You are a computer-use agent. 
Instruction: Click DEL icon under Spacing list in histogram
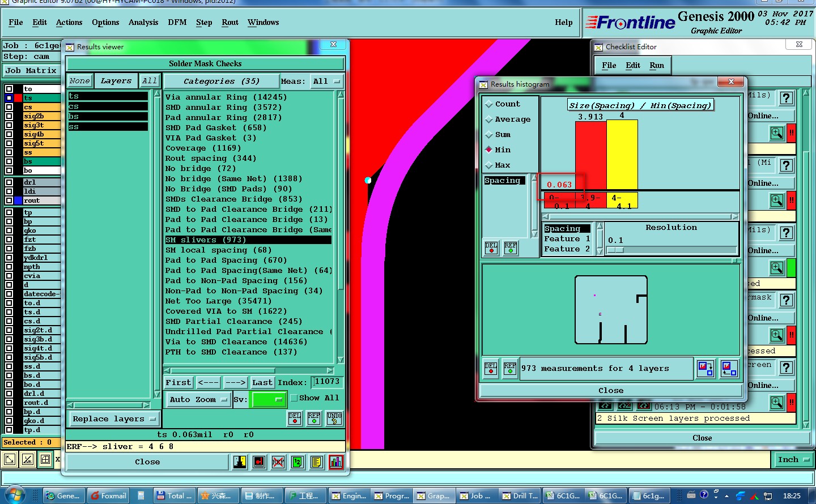click(x=491, y=248)
